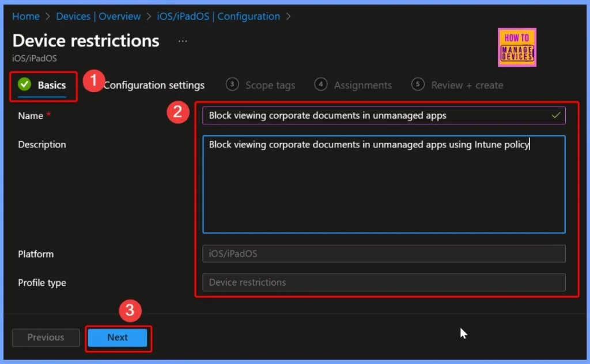The image size is (590, 364).
Task: Select the Assignments step label
Action: [363, 85]
